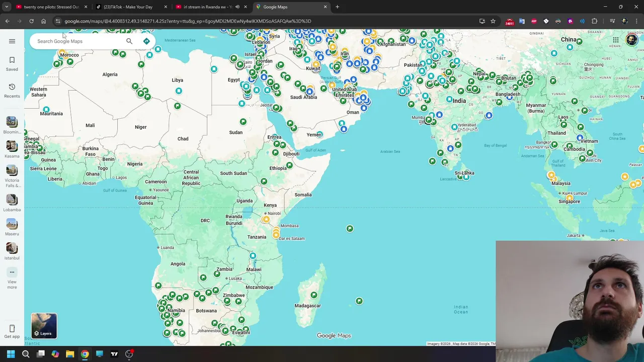Viewport: 644px width, 362px height.
Task: Open the Google Translate extension
Action: [x=522, y=21]
